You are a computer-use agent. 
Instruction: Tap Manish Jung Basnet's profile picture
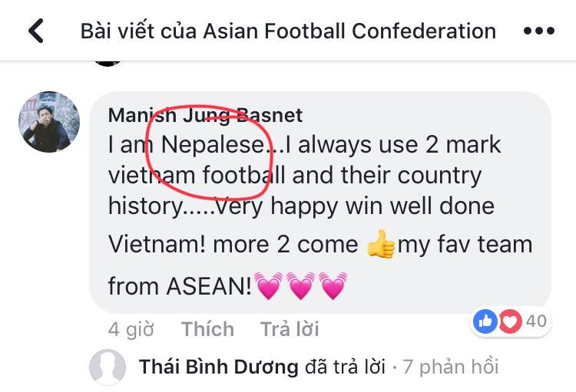[48, 123]
